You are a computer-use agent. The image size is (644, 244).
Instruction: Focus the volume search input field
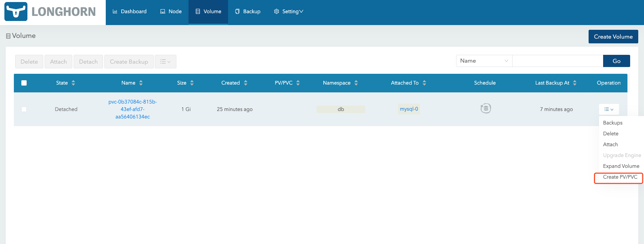point(558,61)
